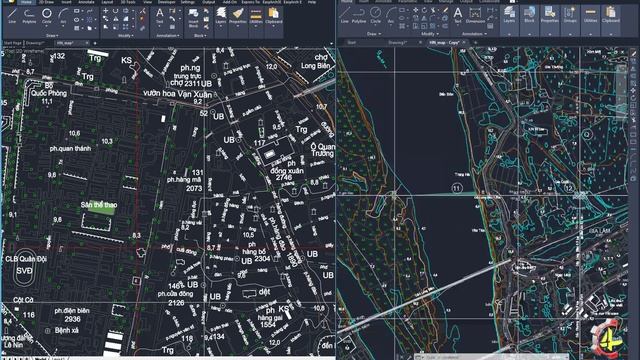640x360 pixels.
Task: Choose the Rectangle tool in left window
Action: (x=77, y=11)
